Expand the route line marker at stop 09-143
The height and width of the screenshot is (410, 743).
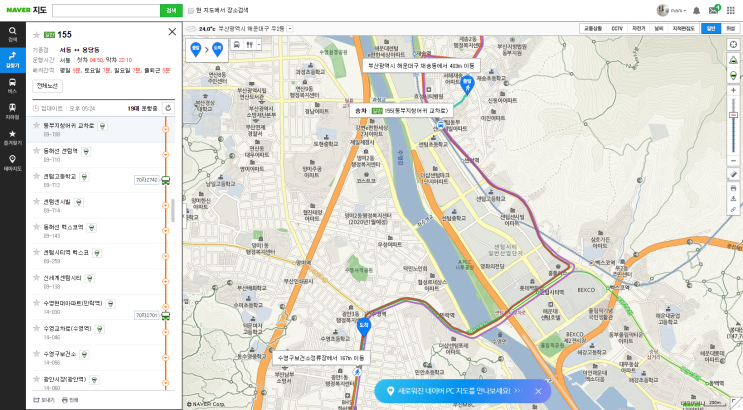point(165,231)
